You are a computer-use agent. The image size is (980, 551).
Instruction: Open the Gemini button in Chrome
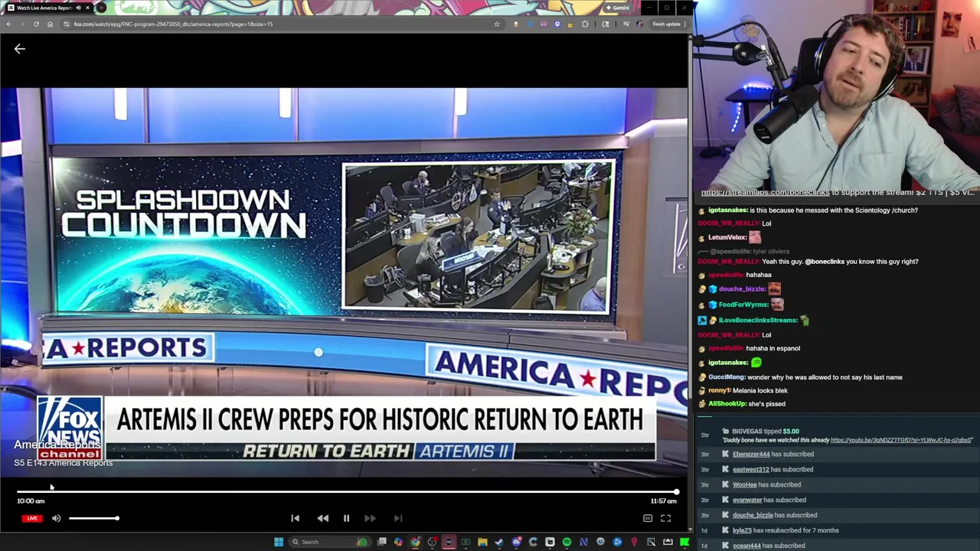point(618,8)
